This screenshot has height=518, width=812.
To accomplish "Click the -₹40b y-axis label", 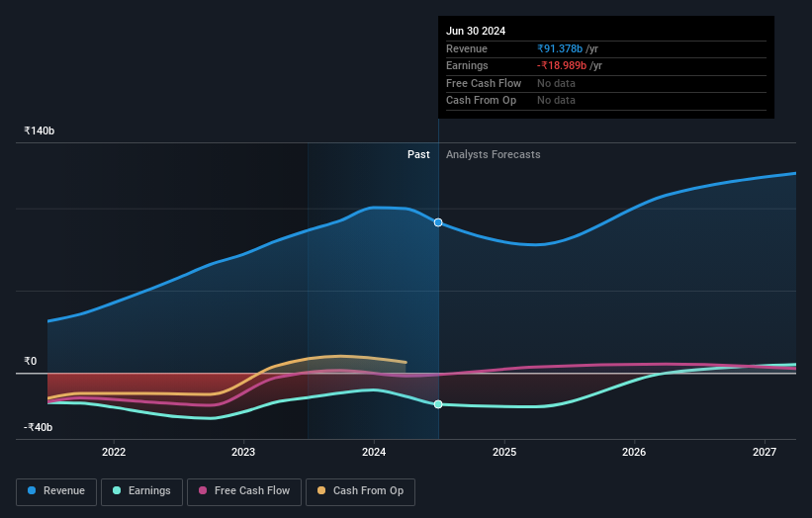I will click(38, 427).
